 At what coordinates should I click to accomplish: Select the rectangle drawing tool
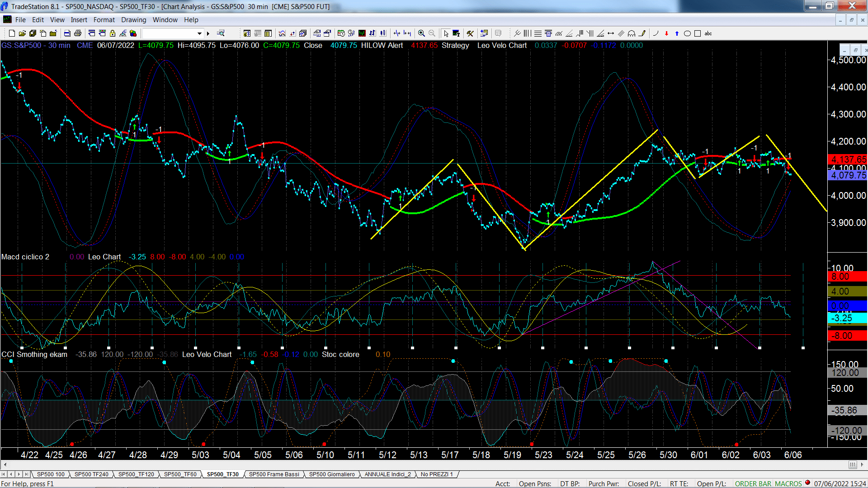click(x=698, y=33)
